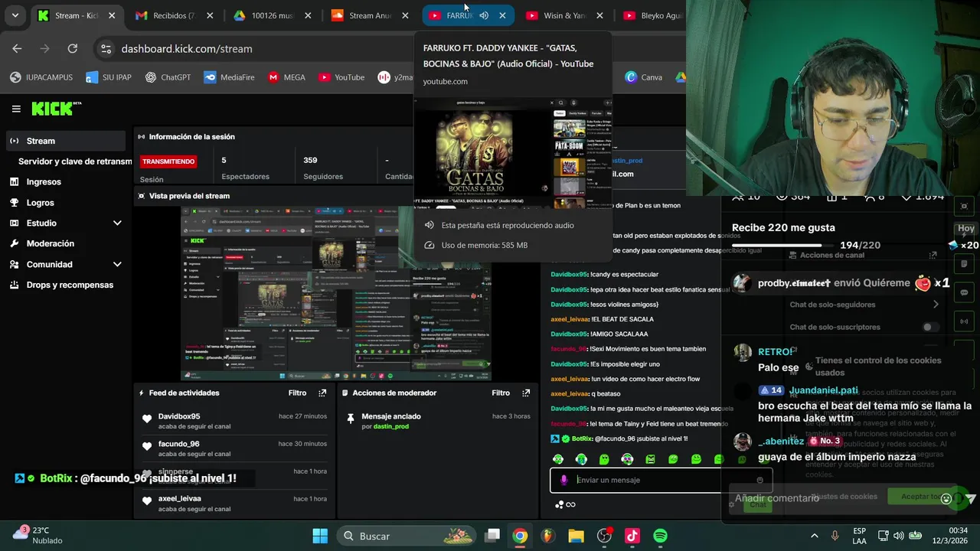Pick the first green emote above the chat box
The width and height of the screenshot is (980, 551).
click(x=558, y=459)
